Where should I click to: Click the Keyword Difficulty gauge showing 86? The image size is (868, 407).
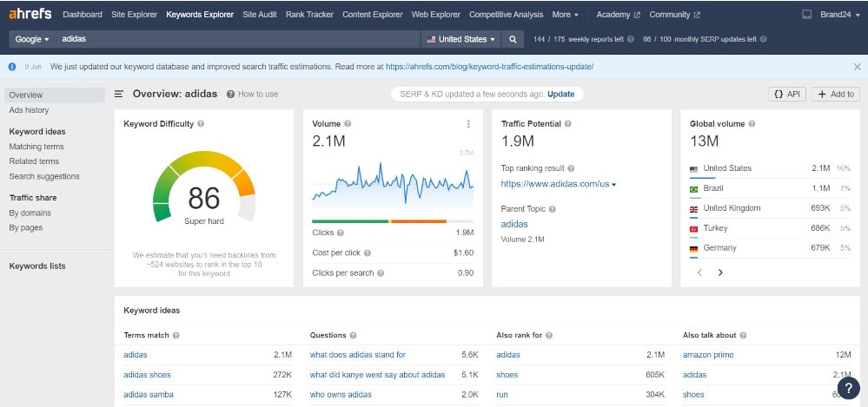point(204,188)
